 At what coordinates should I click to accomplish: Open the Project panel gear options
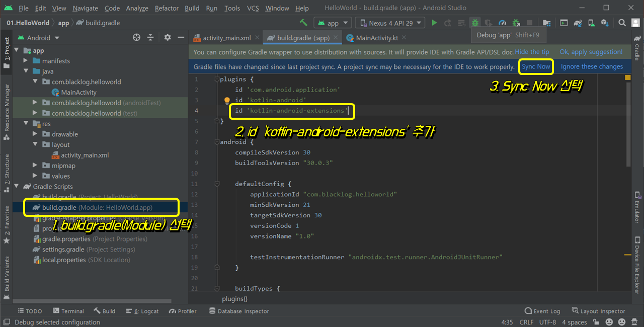pos(168,38)
